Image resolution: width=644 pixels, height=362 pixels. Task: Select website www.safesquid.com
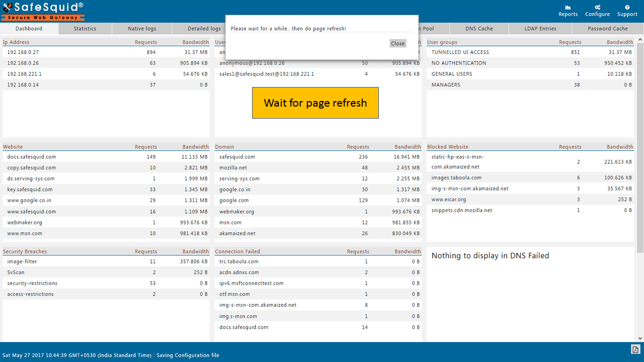point(106,212)
